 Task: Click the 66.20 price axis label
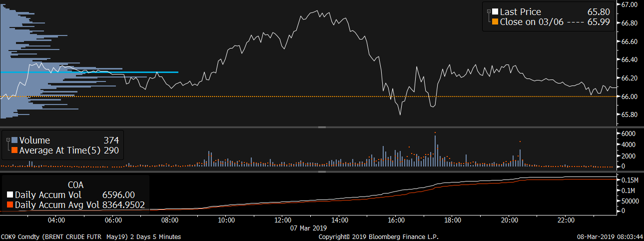pyautogui.click(x=629, y=78)
